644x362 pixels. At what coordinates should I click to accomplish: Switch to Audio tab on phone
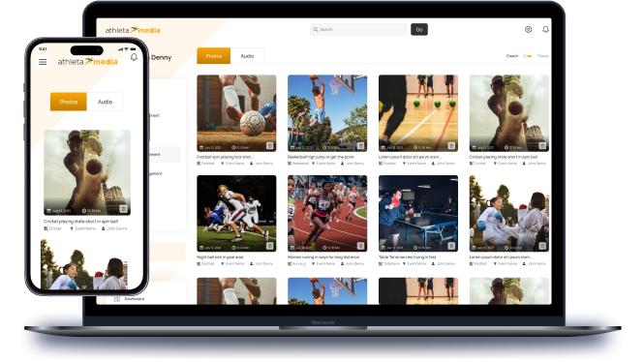(x=106, y=102)
